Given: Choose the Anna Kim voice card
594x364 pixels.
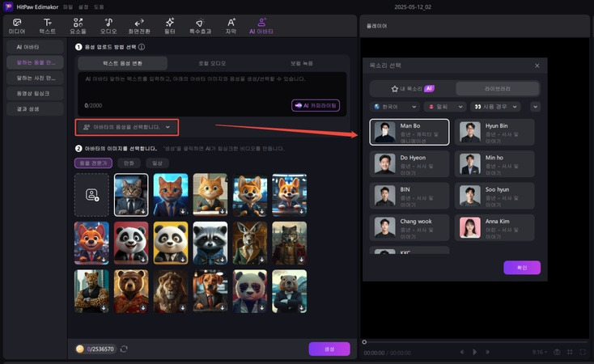Looking at the screenshot, I should 494,227.
